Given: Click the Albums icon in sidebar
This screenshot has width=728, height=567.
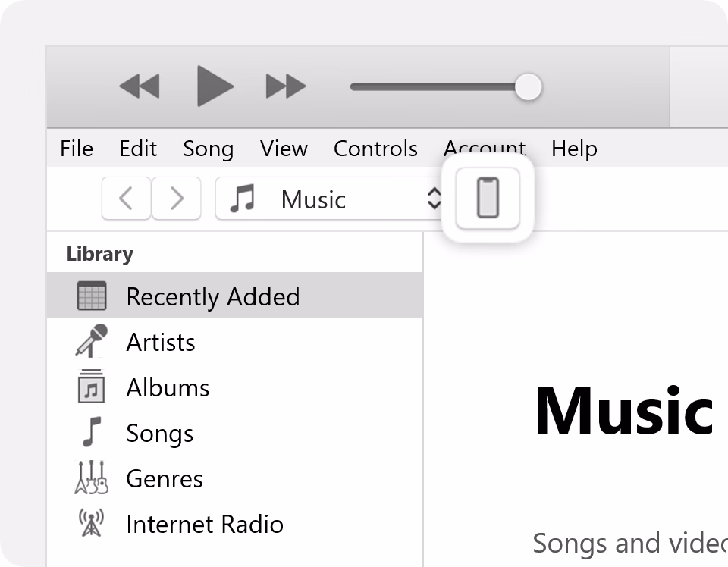Looking at the screenshot, I should pos(91,387).
